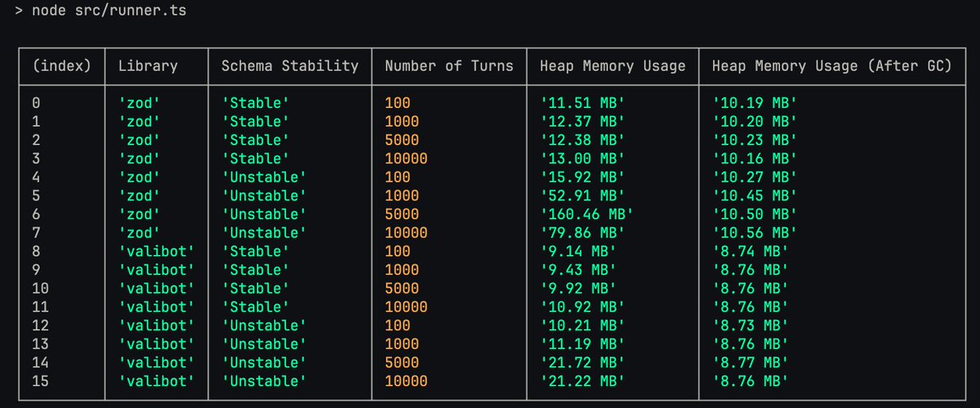This screenshot has width=980, height=408.
Task: Click index number 8 in the table
Action: tap(36, 251)
